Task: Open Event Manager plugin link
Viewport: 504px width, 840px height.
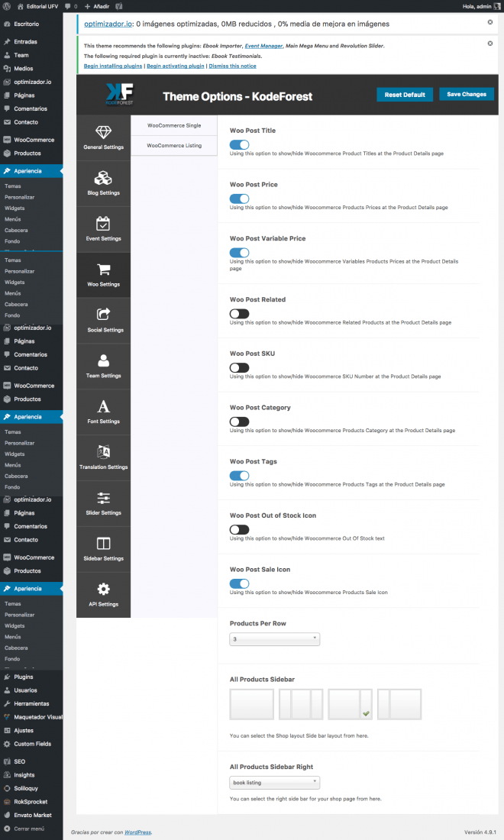Action: click(x=263, y=46)
